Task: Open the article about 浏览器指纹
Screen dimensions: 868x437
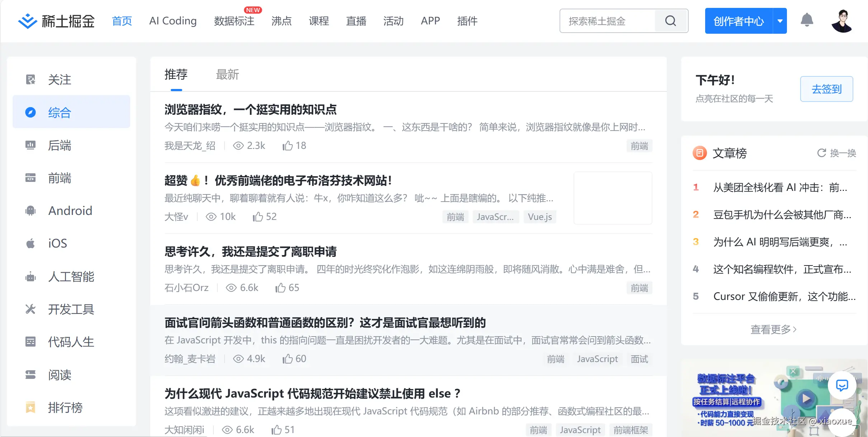Action: point(250,110)
